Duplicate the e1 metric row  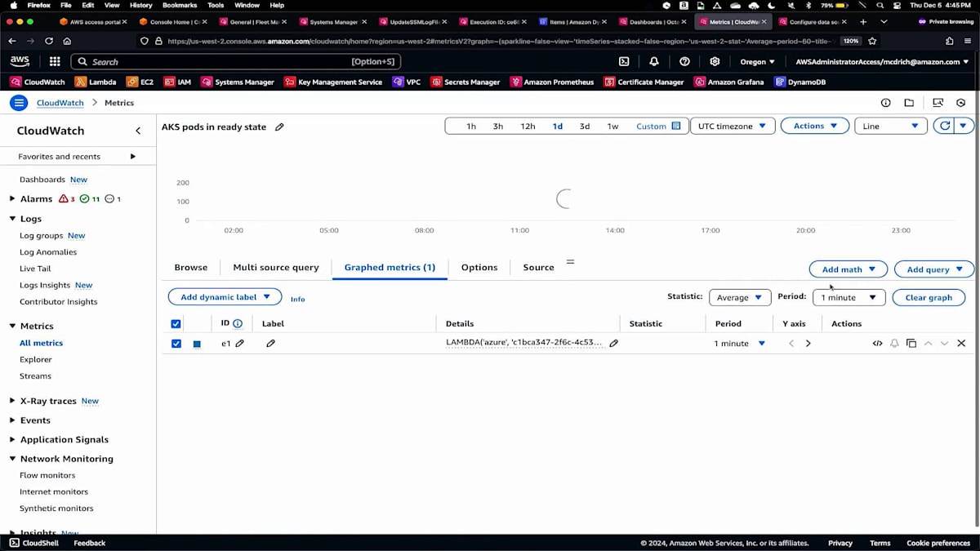tap(911, 344)
